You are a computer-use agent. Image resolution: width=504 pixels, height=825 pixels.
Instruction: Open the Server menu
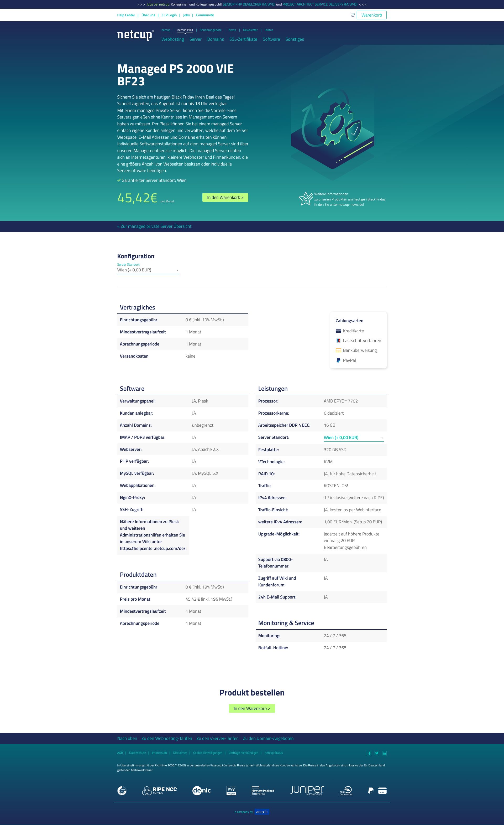coord(195,39)
